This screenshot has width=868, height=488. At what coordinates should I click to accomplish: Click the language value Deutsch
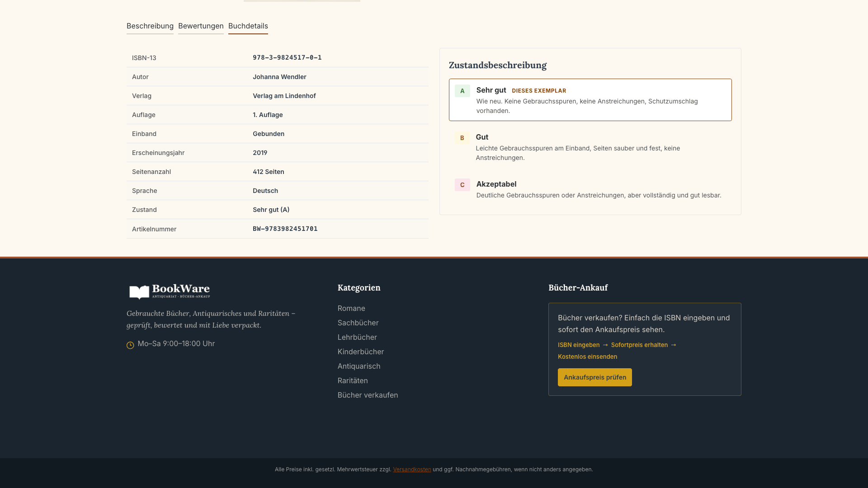[x=265, y=191]
